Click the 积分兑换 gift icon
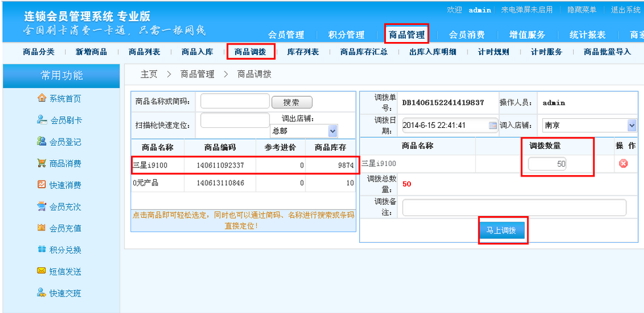Image resolution: width=644 pixels, height=313 pixels. (42, 250)
